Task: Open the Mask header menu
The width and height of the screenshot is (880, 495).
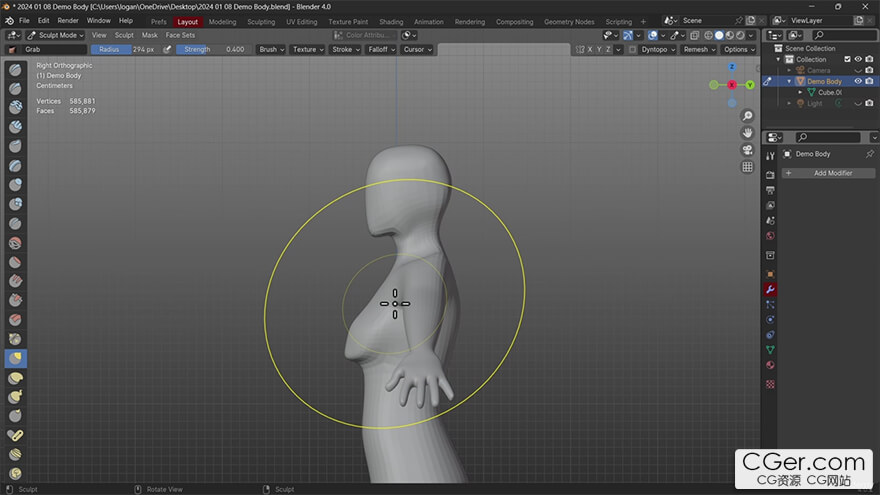Action: (x=149, y=35)
